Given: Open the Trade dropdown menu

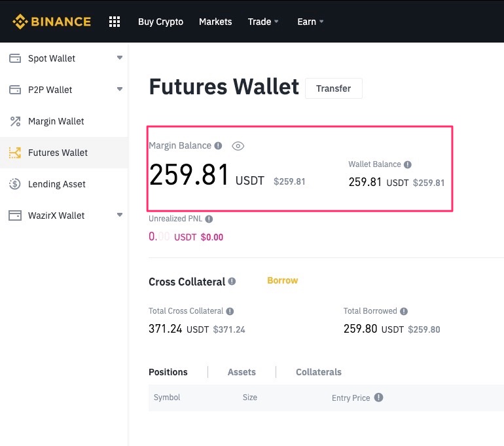Looking at the screenshot, I should [263, 22].
